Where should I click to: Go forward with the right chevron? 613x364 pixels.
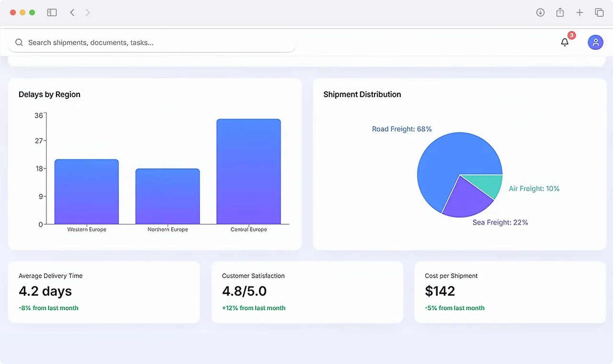[88, 12]
